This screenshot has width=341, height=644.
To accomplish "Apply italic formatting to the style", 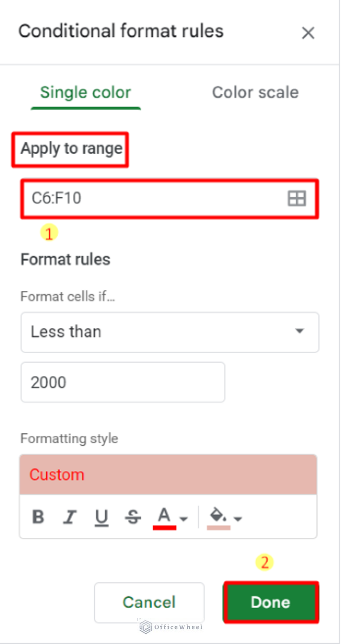I will pos(70,517).
